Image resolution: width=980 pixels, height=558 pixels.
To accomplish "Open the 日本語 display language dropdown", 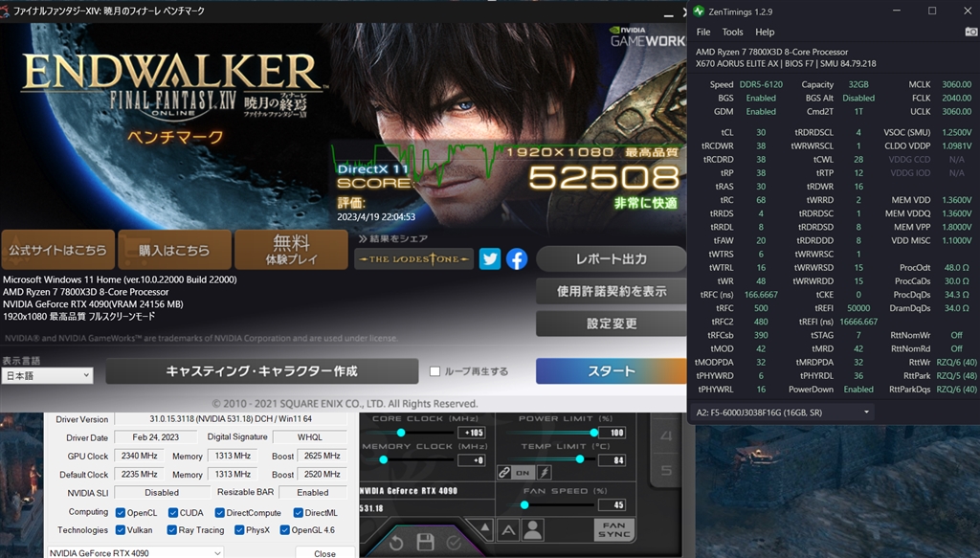I will pyautogui.click(x=48, y=375).
